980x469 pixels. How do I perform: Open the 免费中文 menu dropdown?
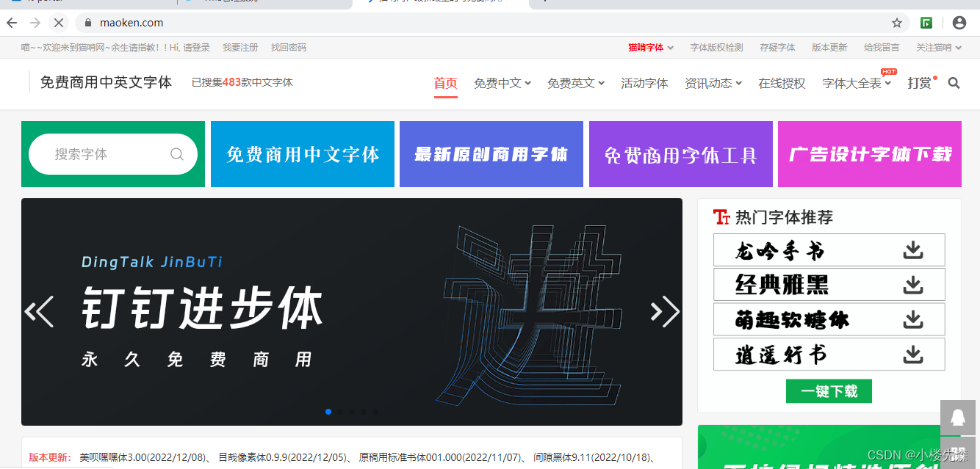pos(502,84)
